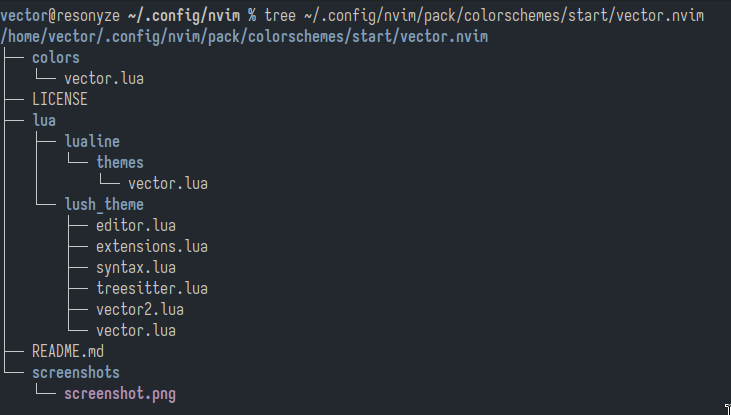Click the lush_theme directory name
Image resolution: width=731 pixels, height=415 pixels.
[x=104, y=205]
